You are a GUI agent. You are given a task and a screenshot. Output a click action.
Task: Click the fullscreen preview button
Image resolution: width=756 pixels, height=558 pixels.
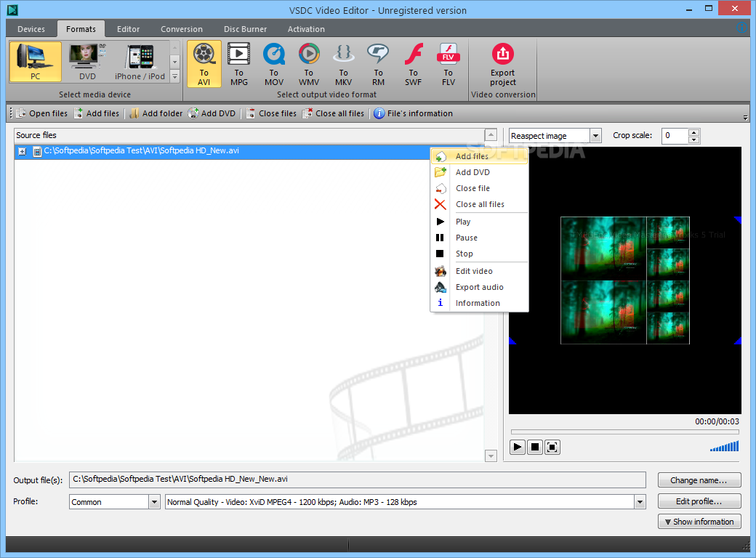click(x=552, y=447)
